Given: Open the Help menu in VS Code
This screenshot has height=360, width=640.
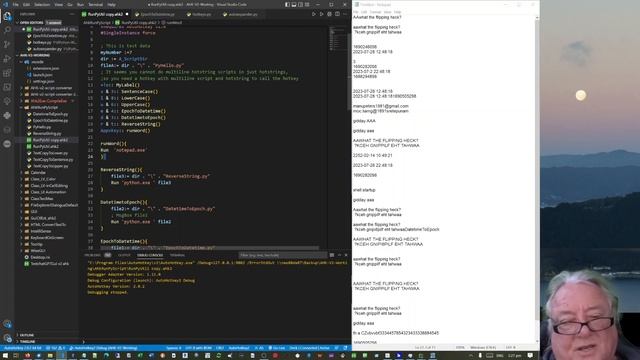Looking at the screenshot, I should pos(111,4).
